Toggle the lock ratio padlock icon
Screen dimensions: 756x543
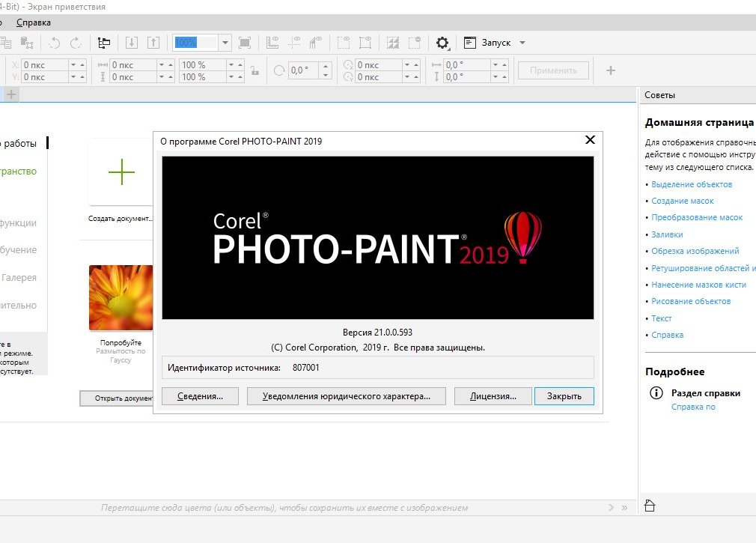coord(254,71)
